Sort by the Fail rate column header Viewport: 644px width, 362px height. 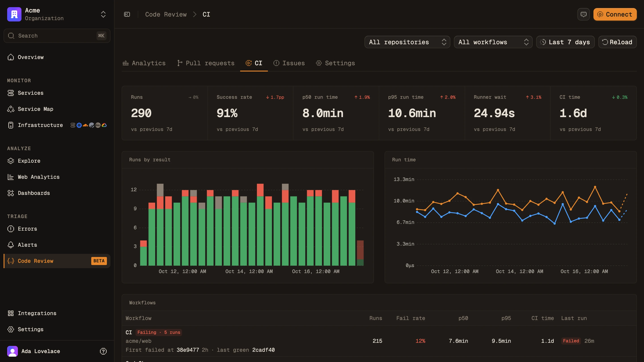(411, 318)
